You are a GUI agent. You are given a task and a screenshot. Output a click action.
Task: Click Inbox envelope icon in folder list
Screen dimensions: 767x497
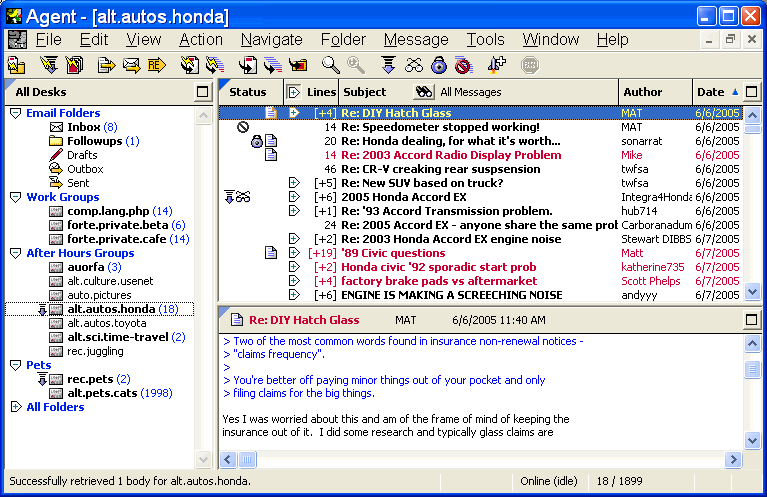tap(56, 127)
